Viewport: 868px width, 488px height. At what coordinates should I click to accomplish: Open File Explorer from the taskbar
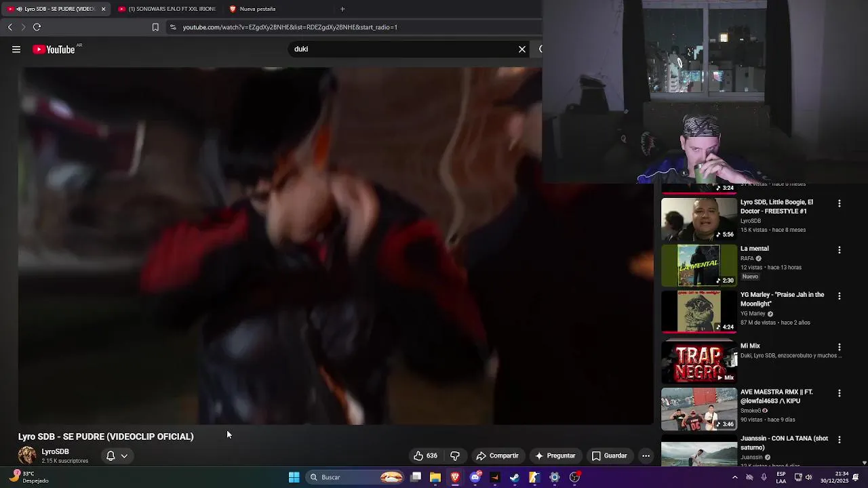(435, 477)
